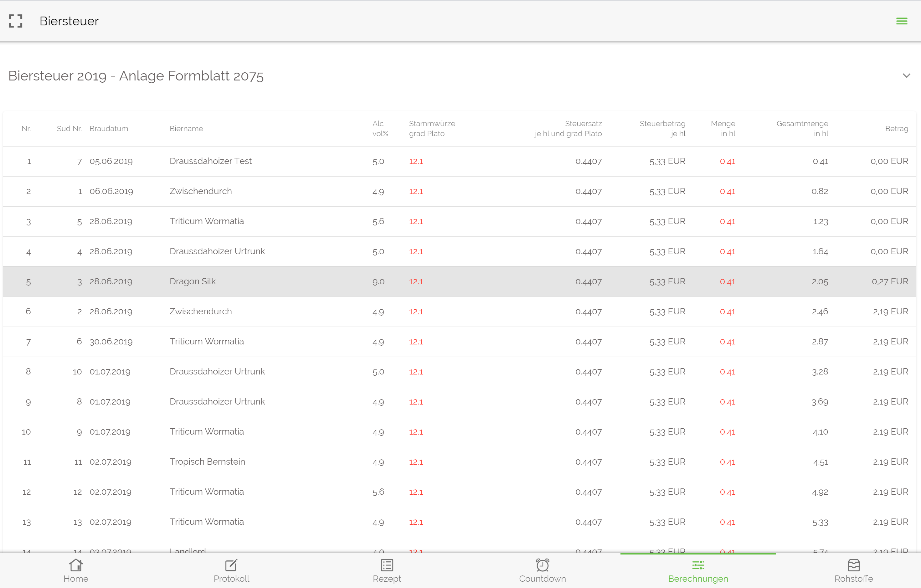Click the Betrag column header

coord(896,129)
